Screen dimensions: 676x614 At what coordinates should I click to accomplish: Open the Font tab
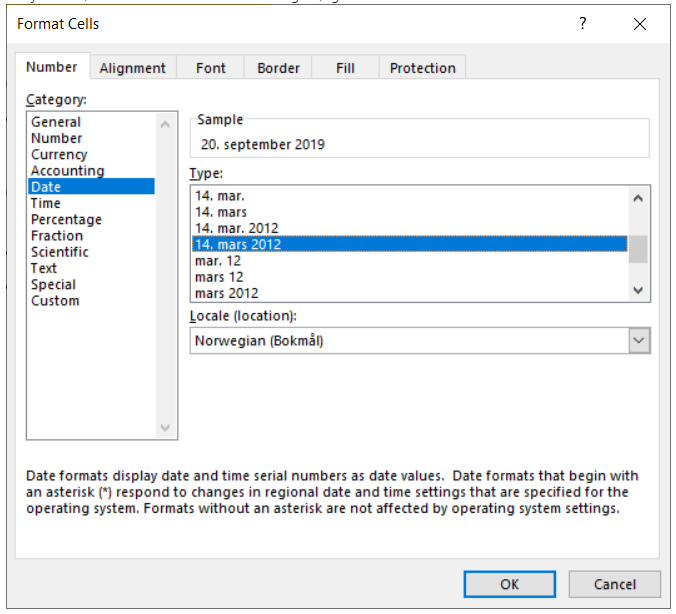(x=211, y=68)
